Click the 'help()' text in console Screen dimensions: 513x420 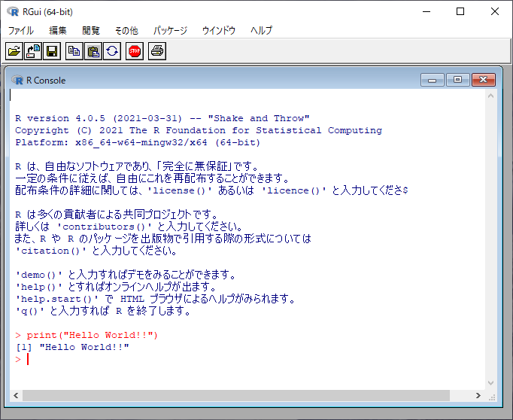tap(38, 287)
